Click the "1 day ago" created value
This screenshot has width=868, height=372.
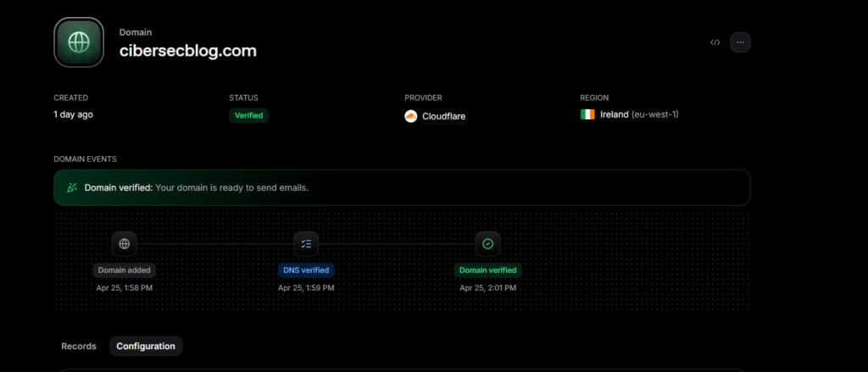click(x=73, y=114)
